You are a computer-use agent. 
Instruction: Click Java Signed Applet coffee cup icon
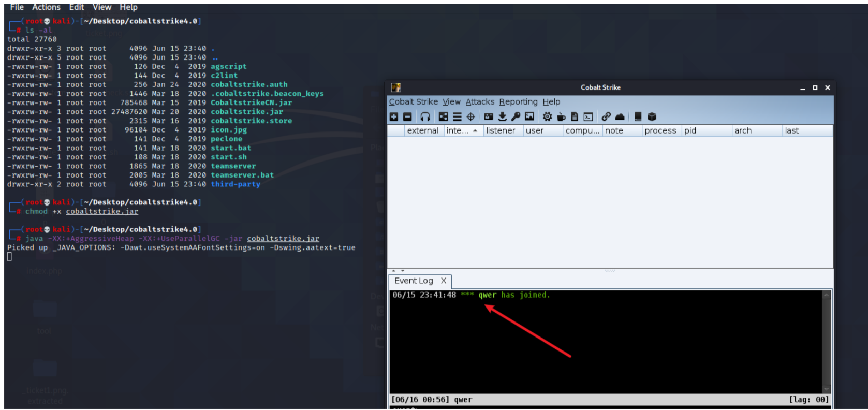(x=561, y=117)
